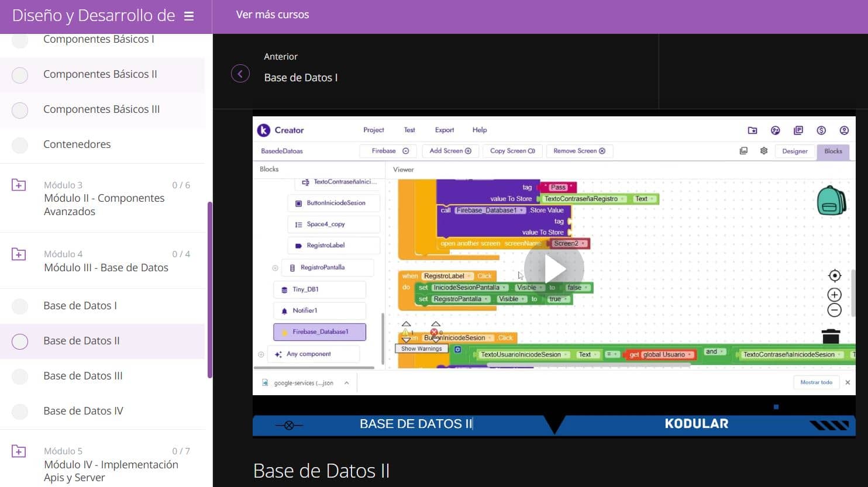Image resolution: width=868 pixels, height=487 pixels.
Task: Switch to the Designer tab
Action: click(x=794, y=151)
